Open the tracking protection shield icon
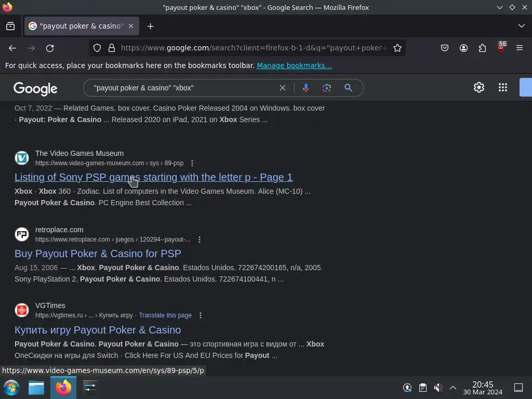Image resolution: width=532 pixels, height=399 pixels. [x=97, y=48]
